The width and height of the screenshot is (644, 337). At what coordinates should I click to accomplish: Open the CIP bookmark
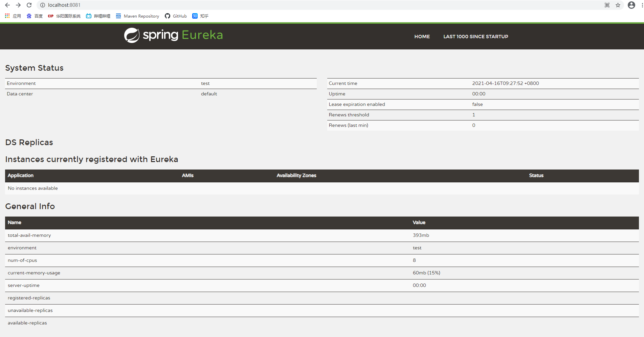coord(64,16)
